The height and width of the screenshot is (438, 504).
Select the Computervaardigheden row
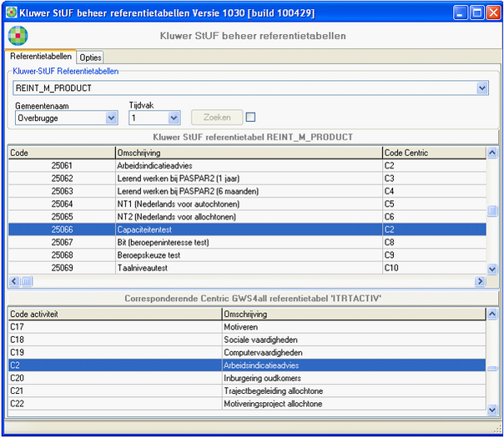tap(247, 353)
